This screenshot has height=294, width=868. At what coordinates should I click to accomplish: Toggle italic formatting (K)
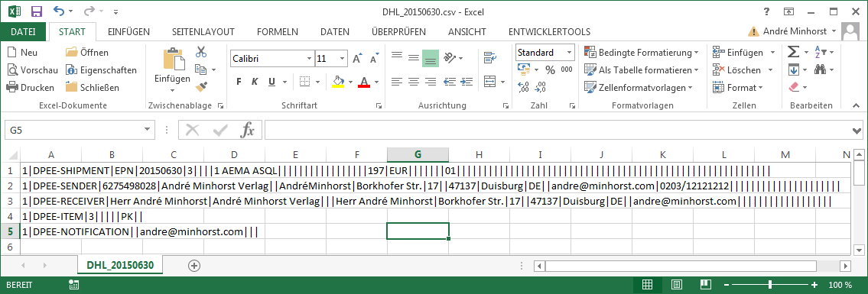tap(255, 82)
